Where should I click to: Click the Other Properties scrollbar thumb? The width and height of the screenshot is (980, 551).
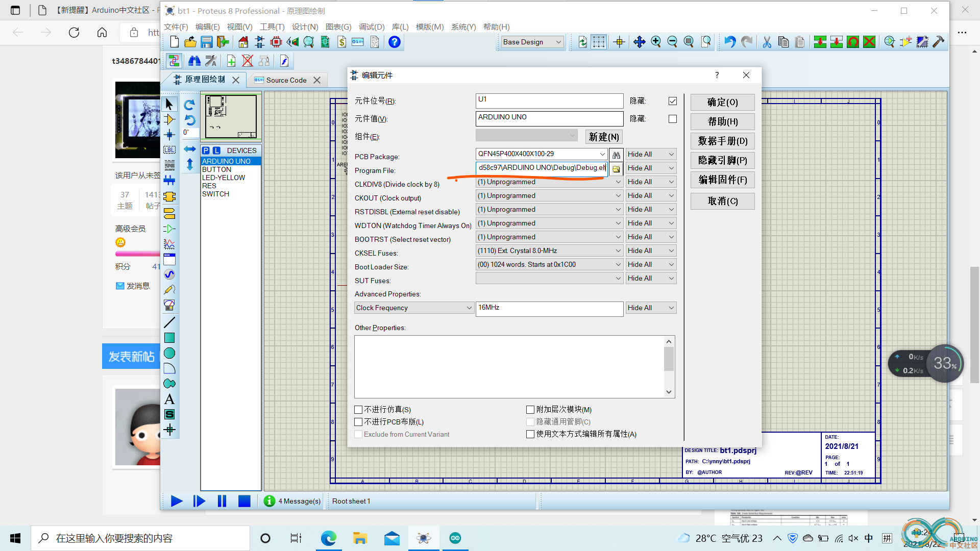tap(669, 359)
